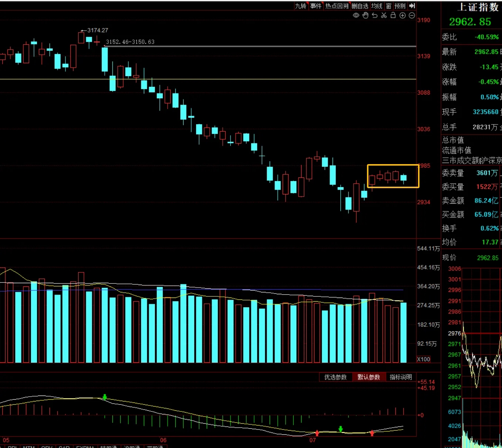Toggle the eye visibility icon above chart
This screenshot has width=502, height=448.
tap(356, 15)
